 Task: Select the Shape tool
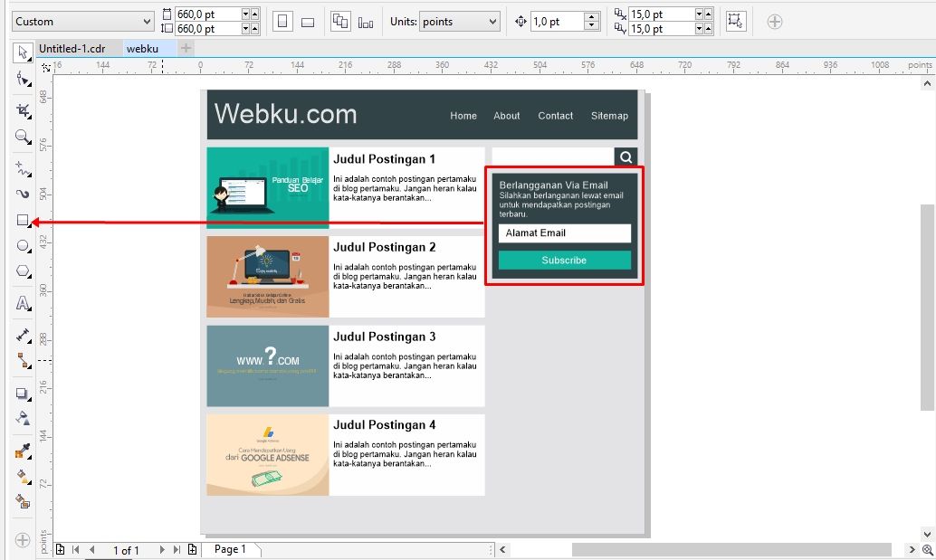(x=23, y=79)
